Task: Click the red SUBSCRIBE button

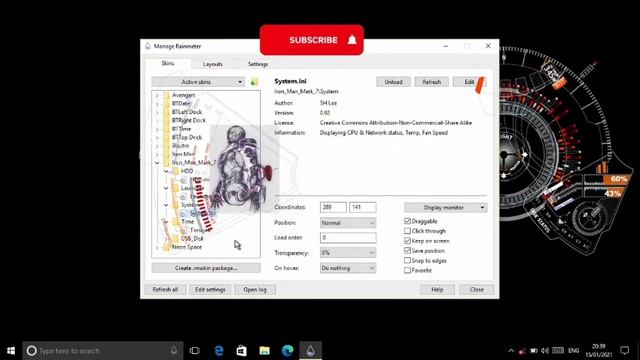Action: (311, 40)
